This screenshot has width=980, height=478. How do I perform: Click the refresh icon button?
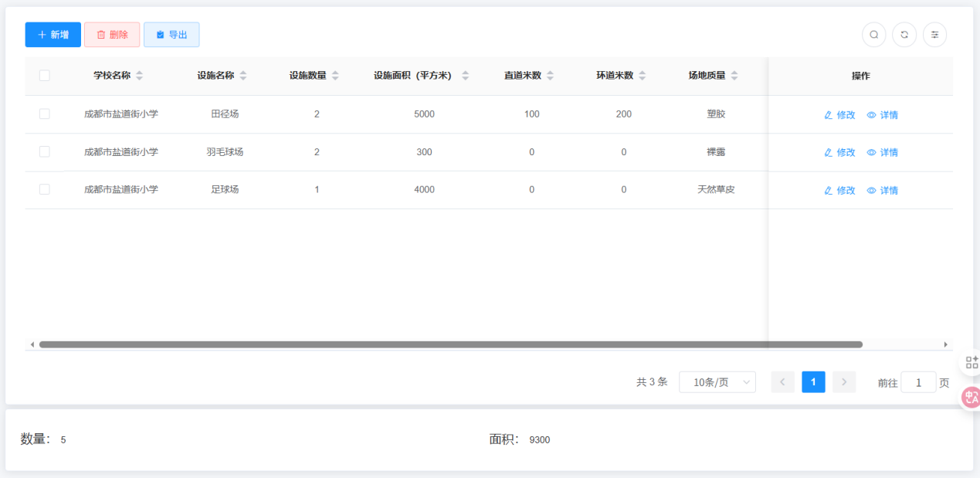coord(904,35)
